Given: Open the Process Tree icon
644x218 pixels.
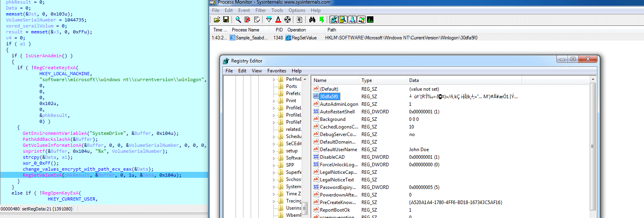Looking at the screenshot, I should [x=300, y=19].
